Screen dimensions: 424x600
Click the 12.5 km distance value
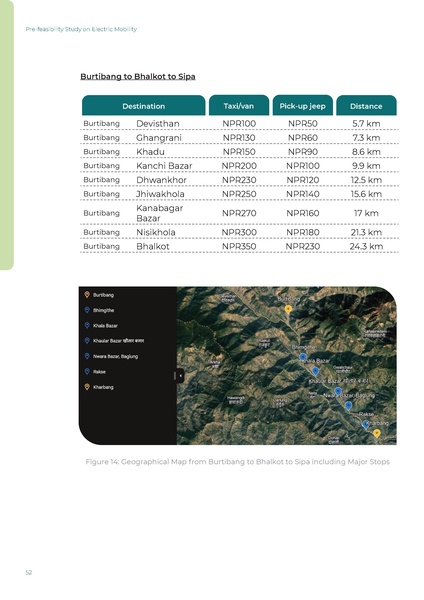tap(366, 180)
